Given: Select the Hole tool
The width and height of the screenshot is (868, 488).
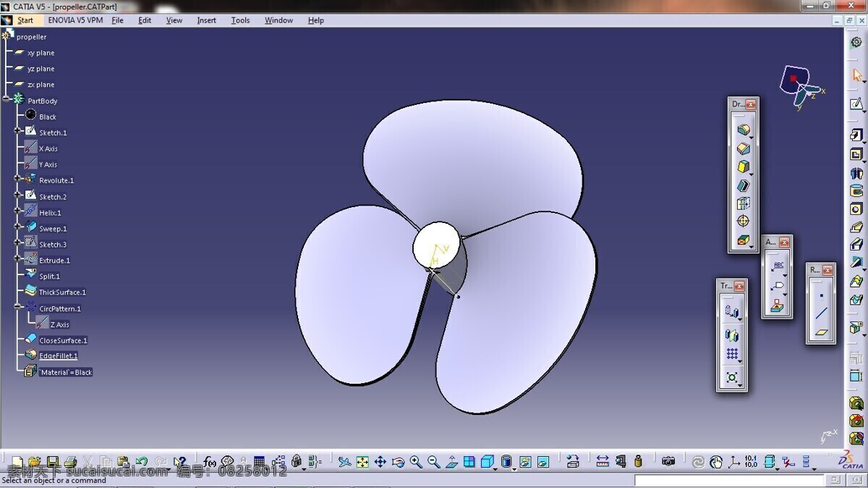Looking at the screenshot, I should click(856, 209).
